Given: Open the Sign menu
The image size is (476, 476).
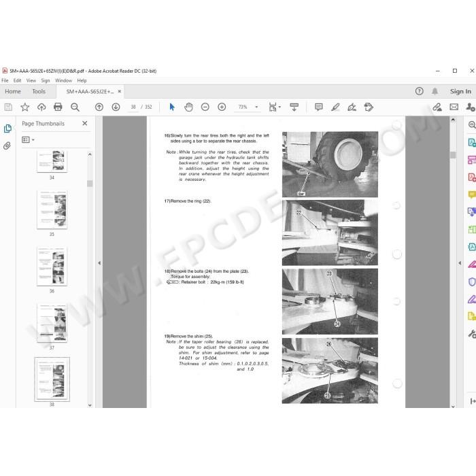Looking at the screenshot, I should point(46,80).
